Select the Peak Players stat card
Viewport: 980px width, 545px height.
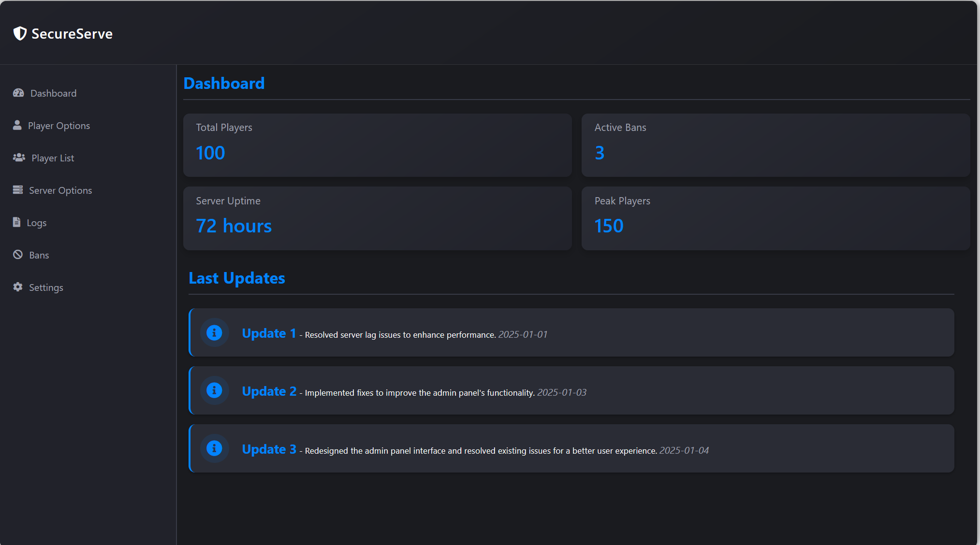775,218
